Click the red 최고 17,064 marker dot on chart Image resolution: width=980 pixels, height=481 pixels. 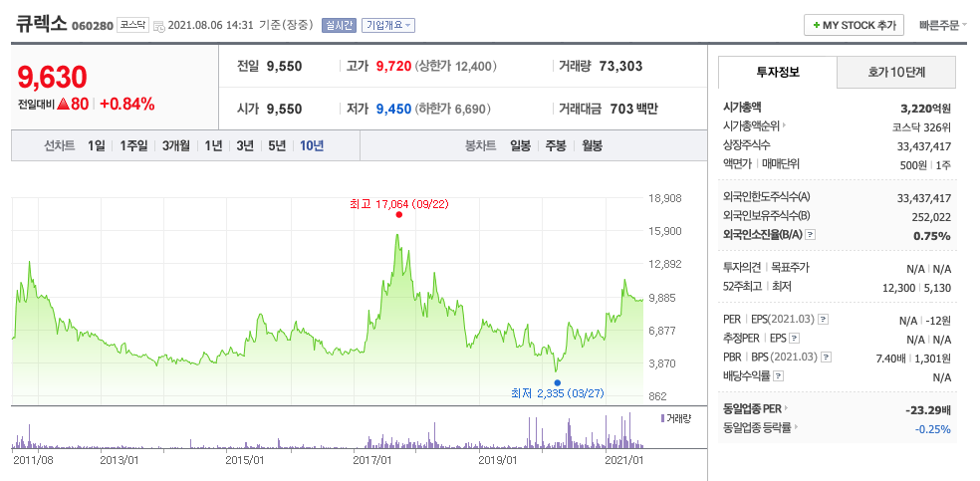(x=398, y=215)
